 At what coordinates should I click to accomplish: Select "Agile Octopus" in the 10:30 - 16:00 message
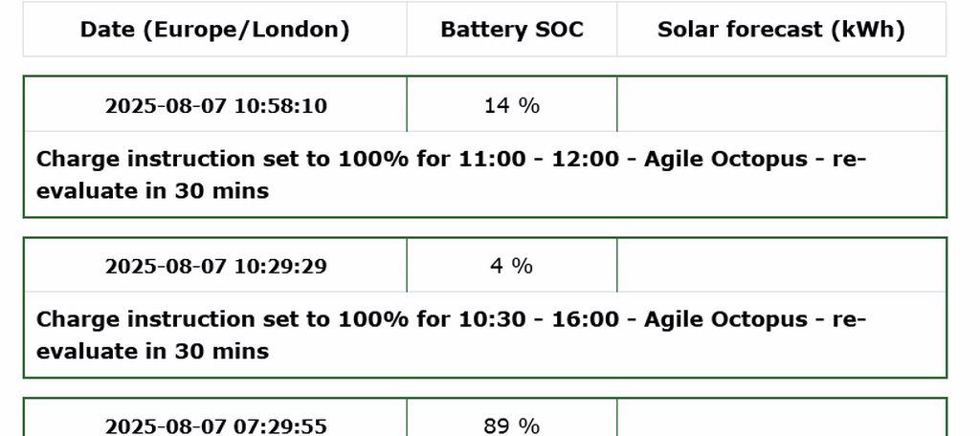(x=725, y=319)
